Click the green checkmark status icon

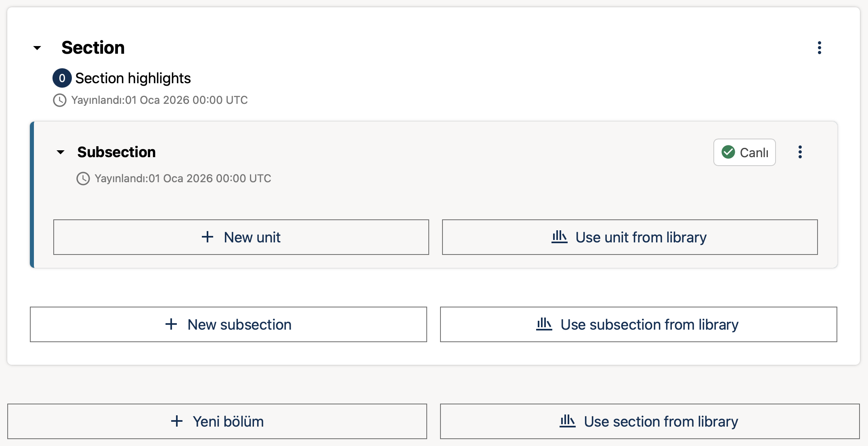(x=728, y=152)
